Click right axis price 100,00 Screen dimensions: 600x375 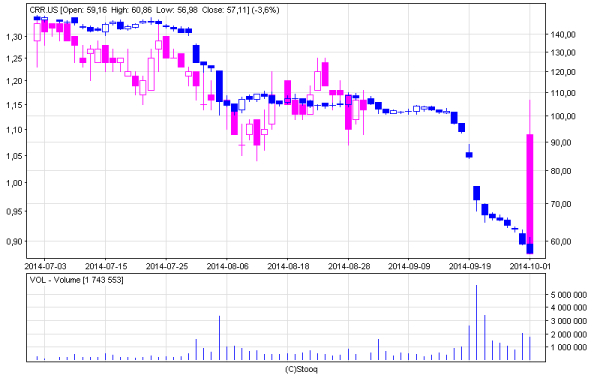[563, 116]
